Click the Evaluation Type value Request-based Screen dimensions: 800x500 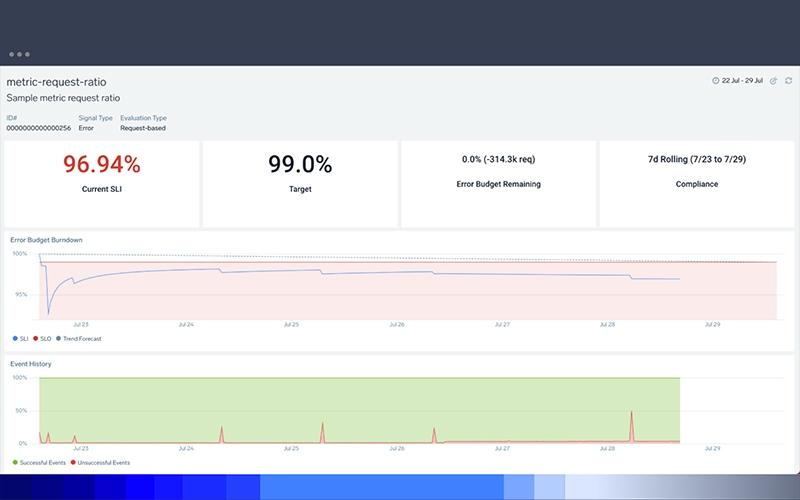pos(143,128)
